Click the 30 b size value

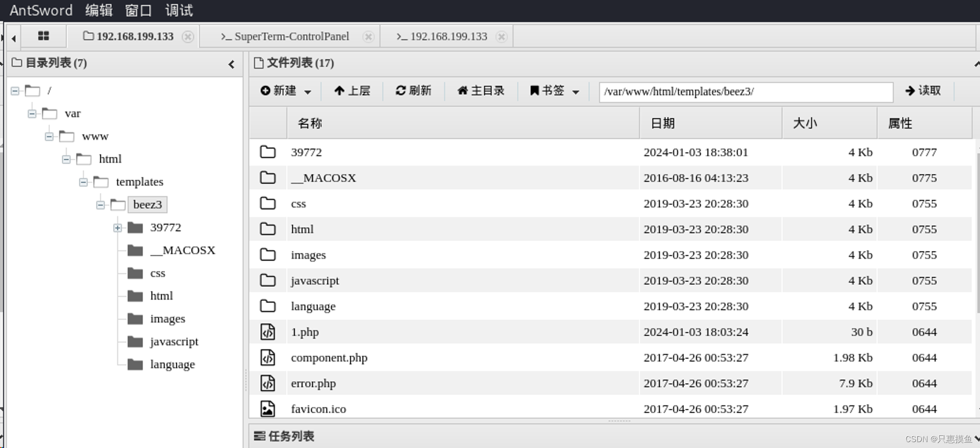point(861,332)
